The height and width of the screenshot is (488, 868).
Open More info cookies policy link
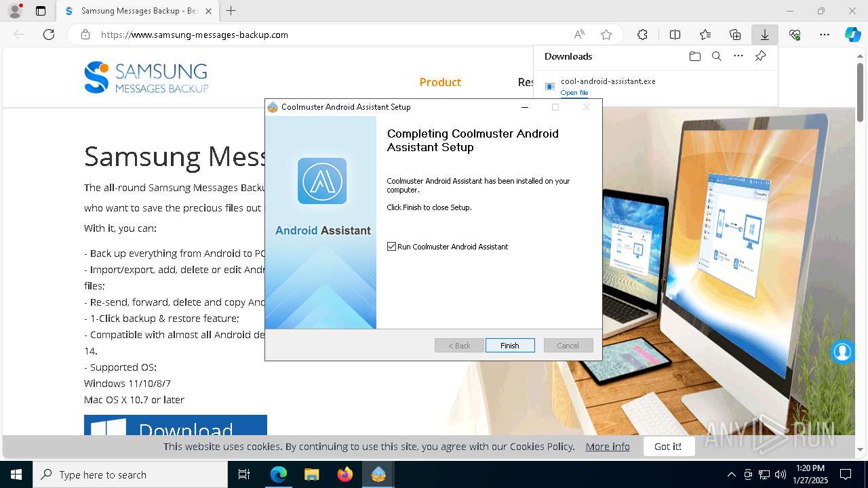[608, 446]
